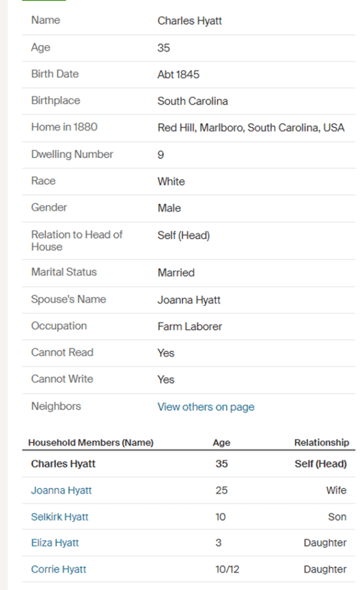
Task: Open the 'View others on page' link
Action: click(206, 407)
